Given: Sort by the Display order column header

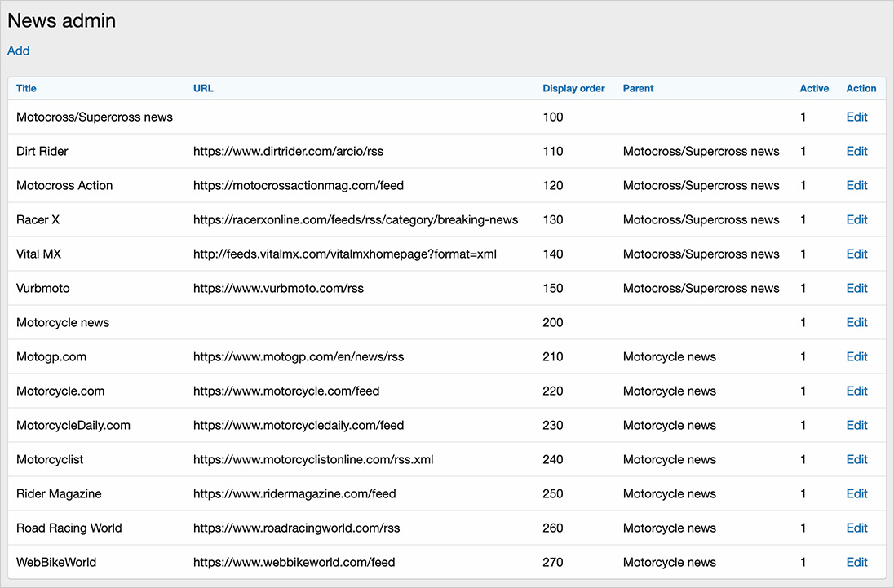Looking at the screenshot, I should [573, 88].
